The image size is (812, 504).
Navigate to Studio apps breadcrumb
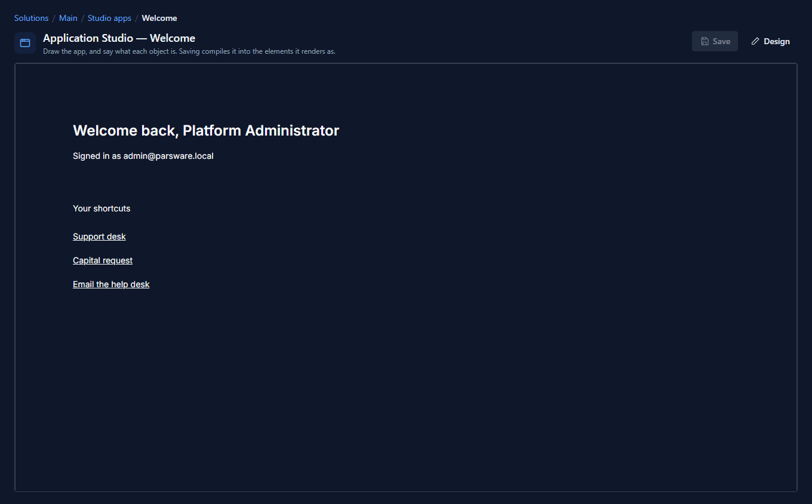[109, 18]
